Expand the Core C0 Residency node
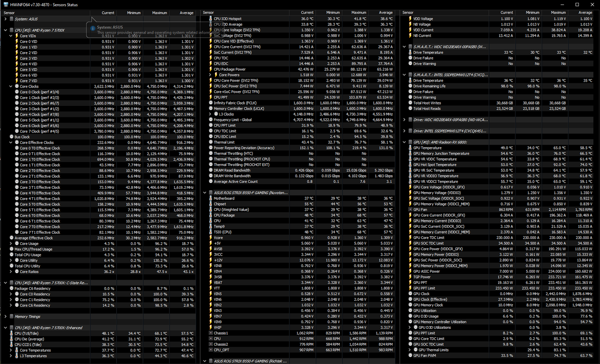 11,294
